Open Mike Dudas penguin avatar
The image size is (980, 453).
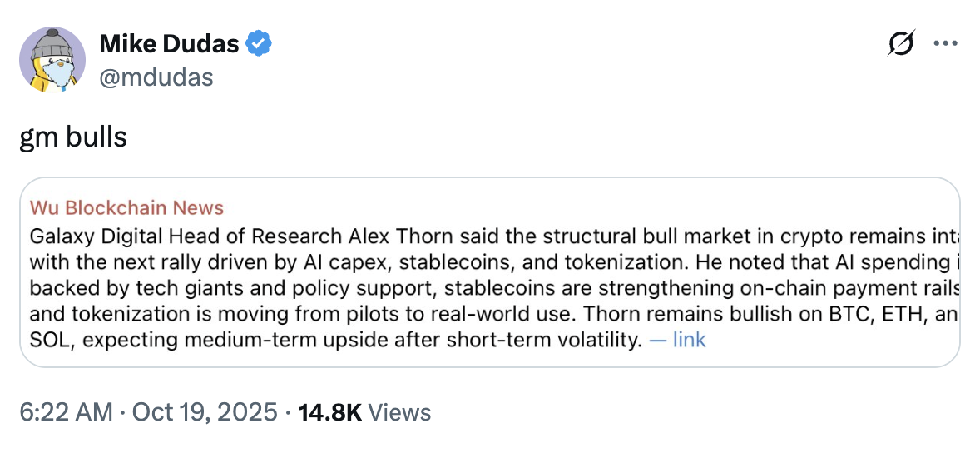(52, 60)
